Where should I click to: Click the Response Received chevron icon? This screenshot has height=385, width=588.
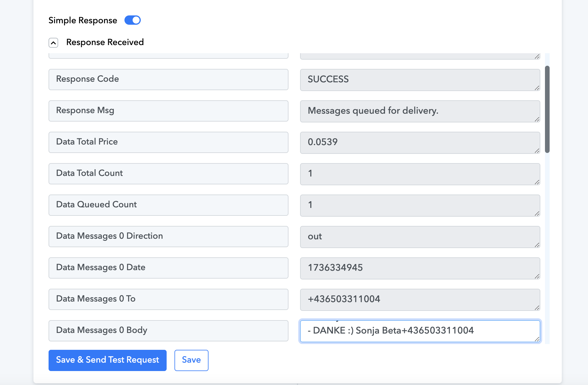pyautogui.click(x=54, y=42)
